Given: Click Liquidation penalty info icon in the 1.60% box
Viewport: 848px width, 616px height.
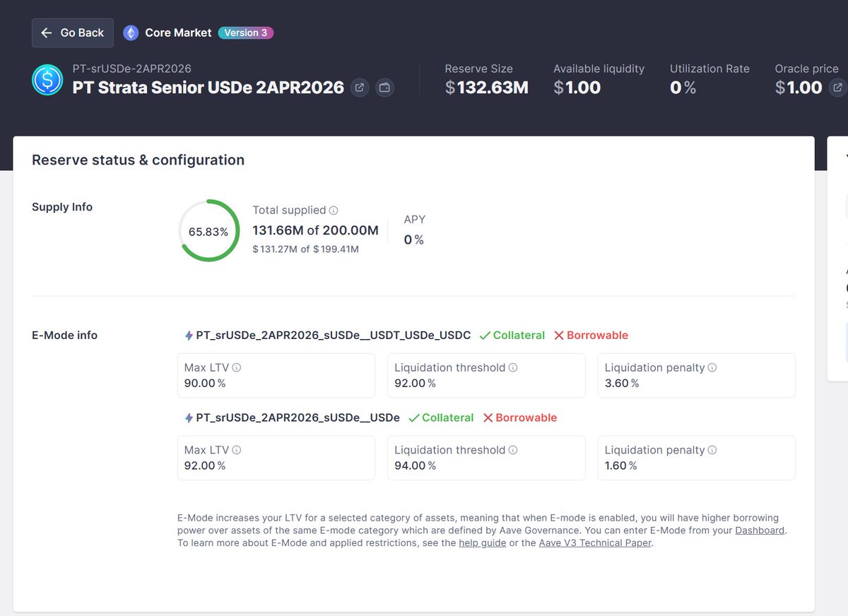Looking at the screenshot, I should pyautogui.click(x=712, y=450).
